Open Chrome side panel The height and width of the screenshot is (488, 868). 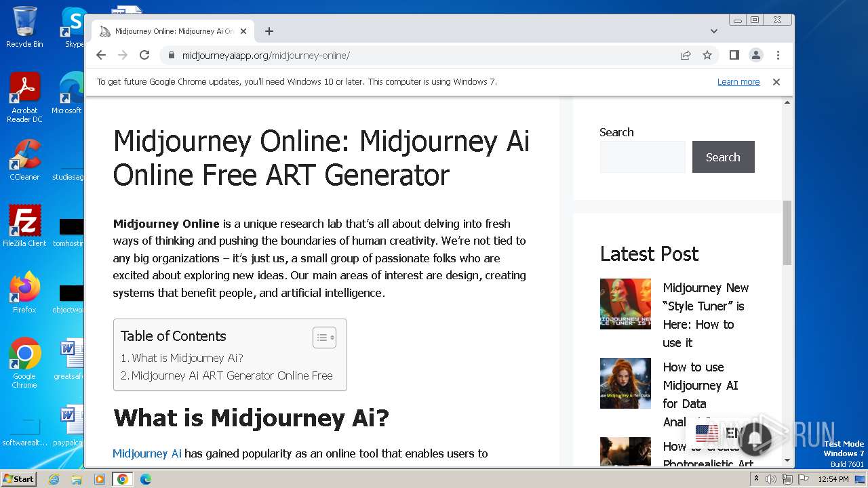(734, 56)
